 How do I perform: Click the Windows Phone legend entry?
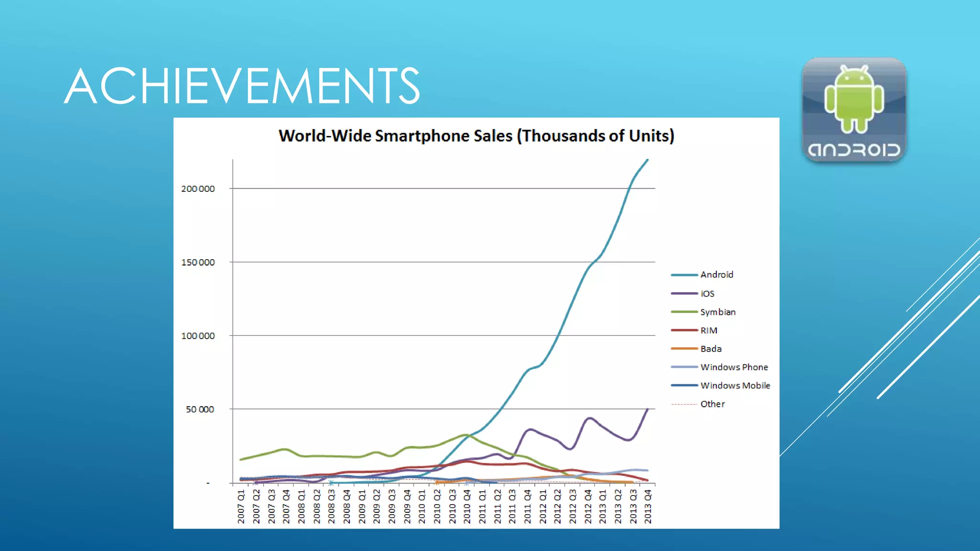tap(734, 367)
